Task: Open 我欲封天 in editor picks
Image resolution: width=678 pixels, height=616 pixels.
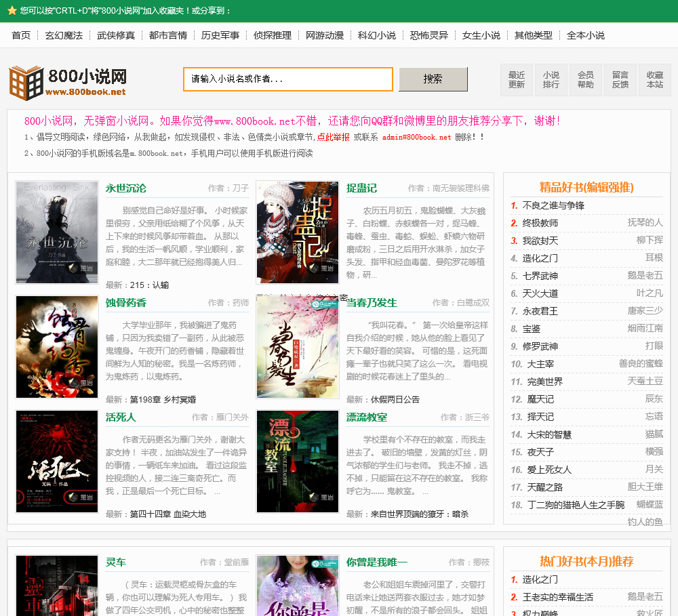Action: [x=540, y=241]
